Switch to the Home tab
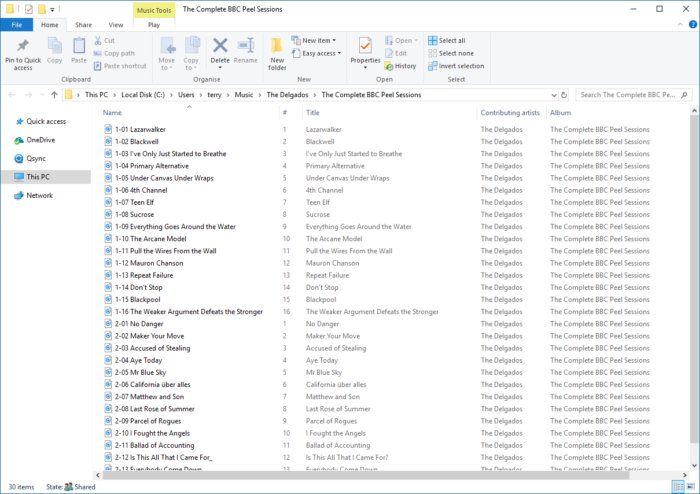The width and height of the screenshot is (700, 494). 50,25
